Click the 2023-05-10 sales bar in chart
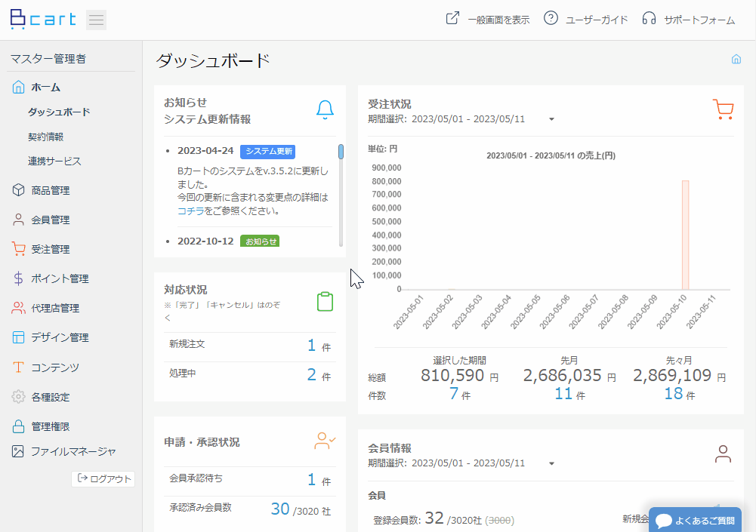This screenshot has height=532, width=756. tap(685, 235)
